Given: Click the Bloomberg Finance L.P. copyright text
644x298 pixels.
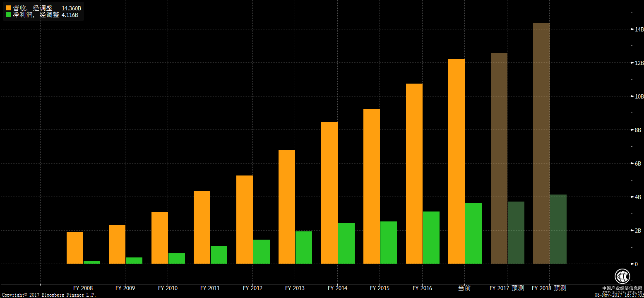Looking at the screenshot, I should [x=48, y=295].
